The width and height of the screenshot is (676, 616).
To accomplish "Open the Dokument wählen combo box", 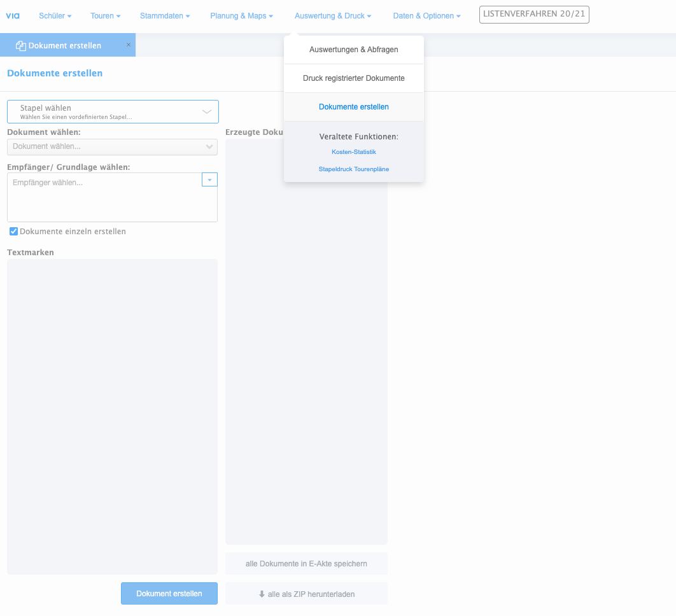I will (x=112, y=147).
